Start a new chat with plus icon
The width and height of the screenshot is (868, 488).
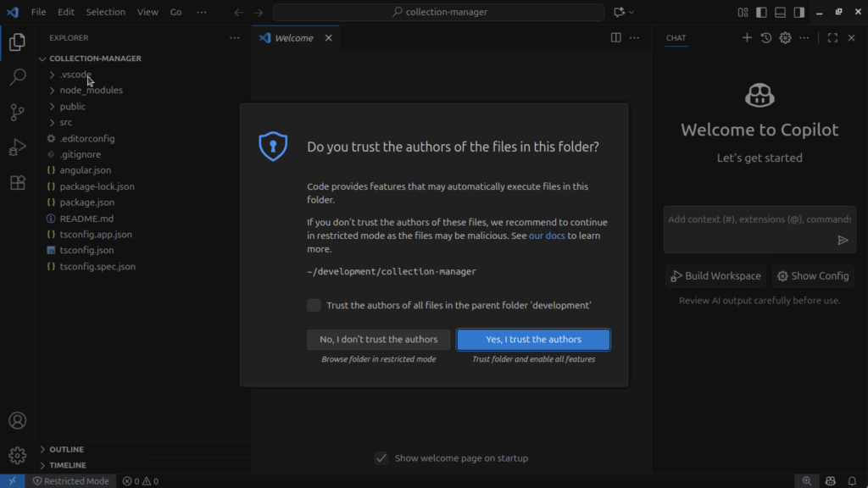(747, 38)
